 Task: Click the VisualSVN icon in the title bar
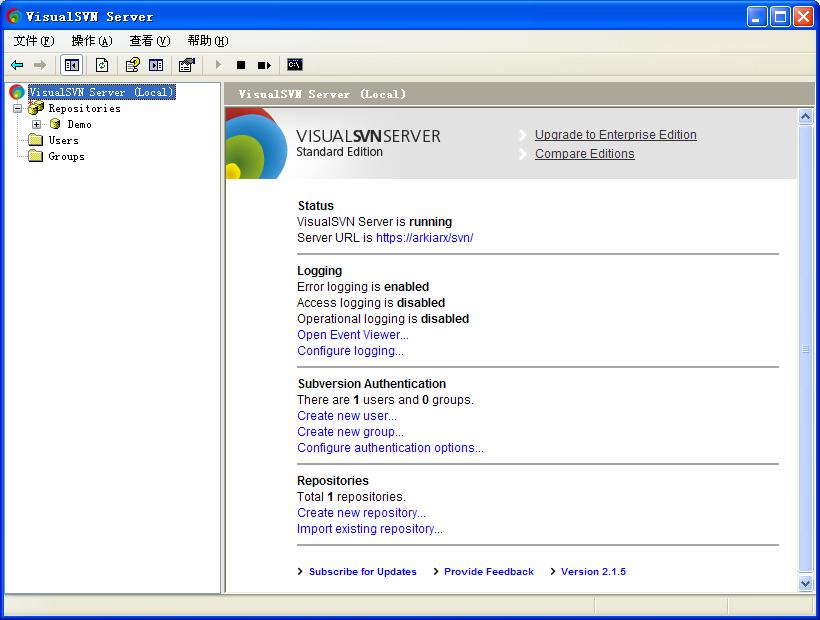coord(14,17)
